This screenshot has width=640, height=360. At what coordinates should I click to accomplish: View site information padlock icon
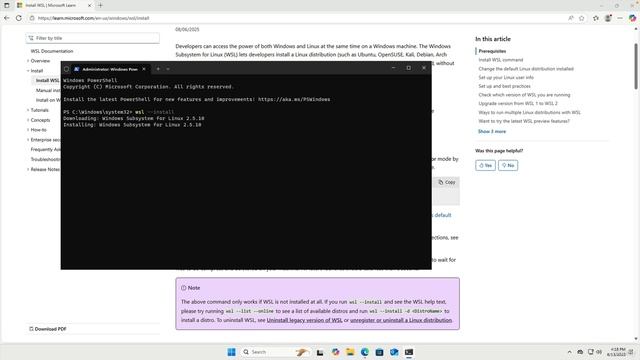[32, 18]
